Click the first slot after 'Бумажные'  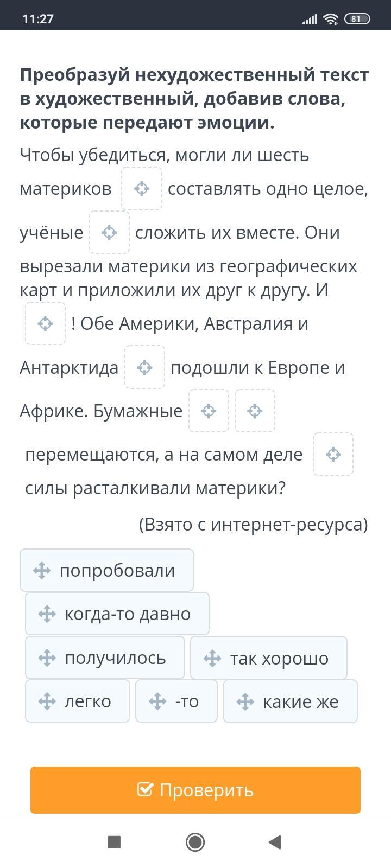tap(209, 411)
